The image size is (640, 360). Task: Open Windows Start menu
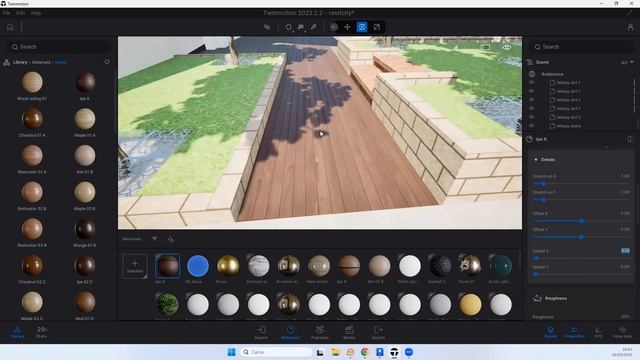pyautogui.click(x=231, y=352)
